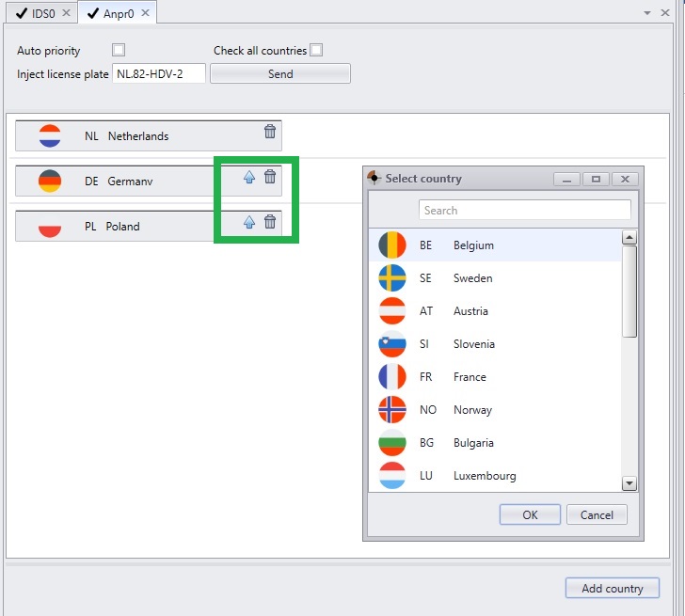Focus the Inject license plate field
The image size is (685, 616).
159,73
